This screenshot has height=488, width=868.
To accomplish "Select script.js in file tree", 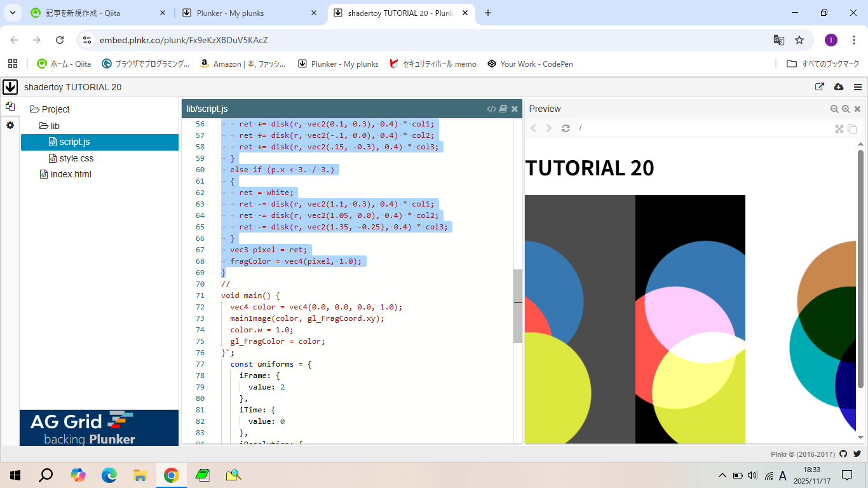I will [x=100, y=142].
